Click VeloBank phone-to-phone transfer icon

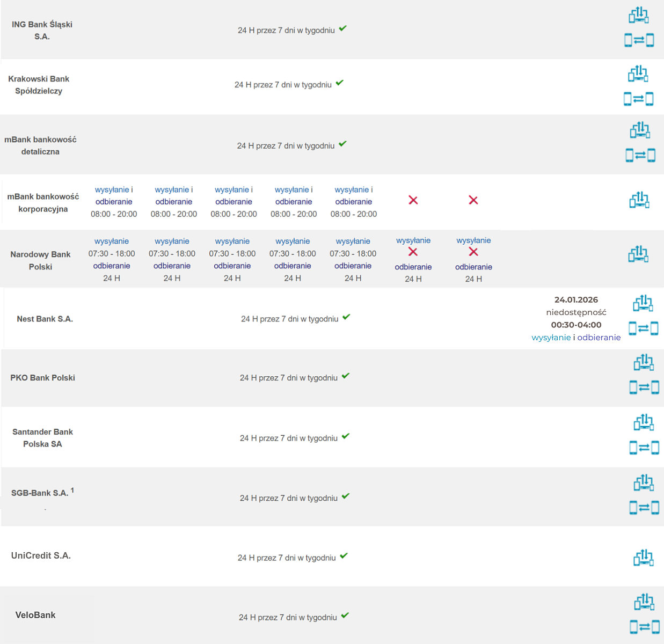tap(644, 626)
